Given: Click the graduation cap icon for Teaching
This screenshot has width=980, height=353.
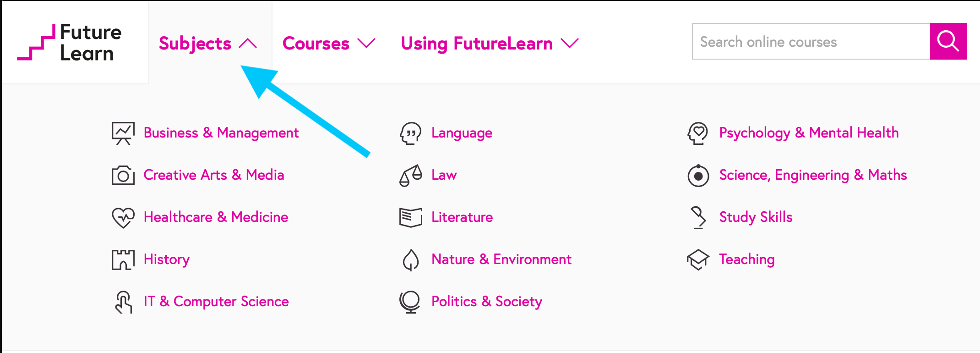Looking at the screenshot, I should pyautogui.click(x=698, y=259).
